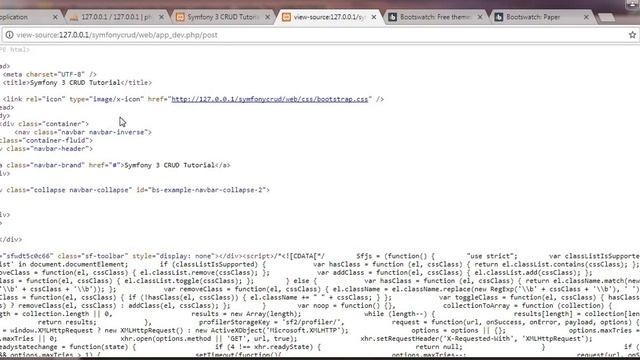The image size is (640, 360).
Task: Click the view-source tab favicon
Action: pyautogui.click(x=287, y=17)
